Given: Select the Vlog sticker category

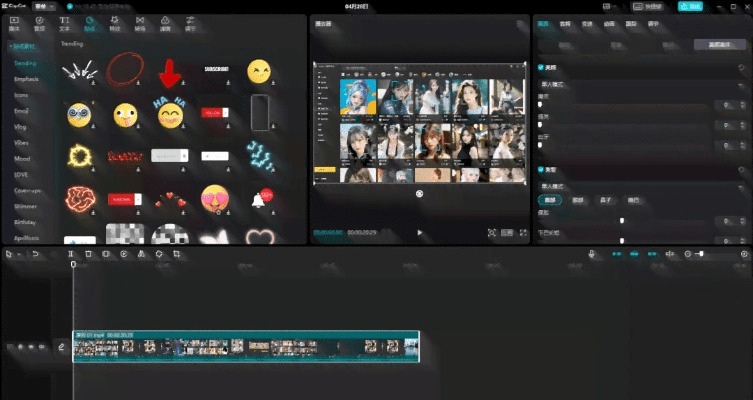Looking at the screenshot, I should pos(20,127).
